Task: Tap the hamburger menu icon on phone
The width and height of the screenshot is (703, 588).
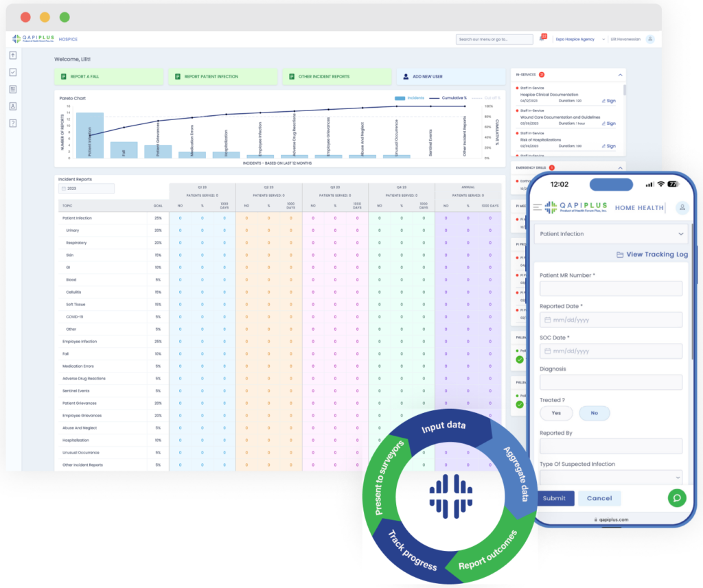Action: click(x=537, y=207)
